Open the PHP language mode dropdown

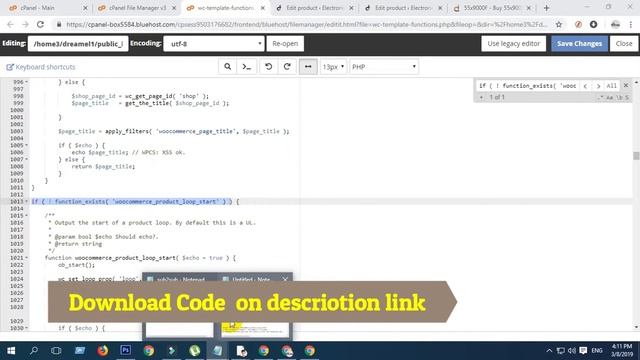pyautogui.click(x=384, y=67)
